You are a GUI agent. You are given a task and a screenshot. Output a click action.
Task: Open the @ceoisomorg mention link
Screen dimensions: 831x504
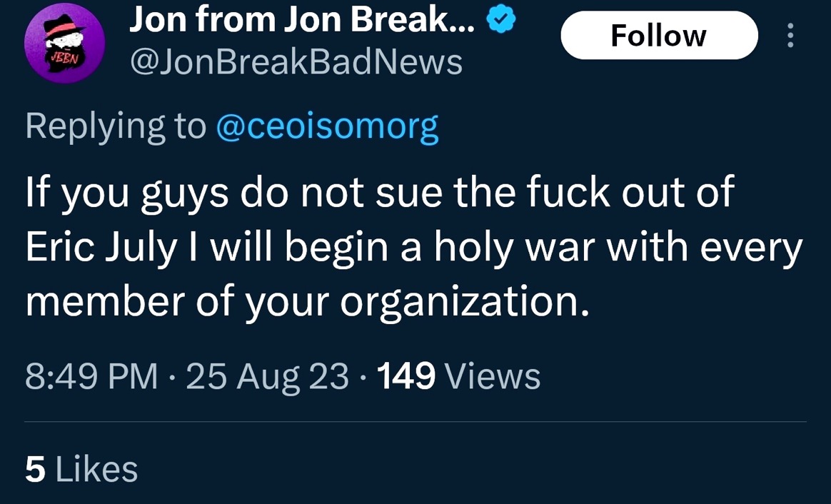click(327, 126)
